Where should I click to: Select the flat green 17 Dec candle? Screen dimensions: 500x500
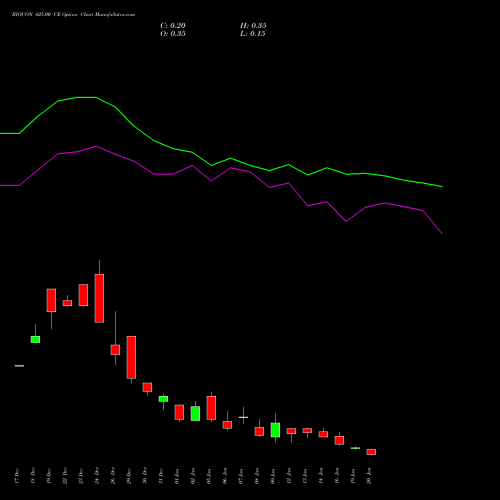point(19,366)
